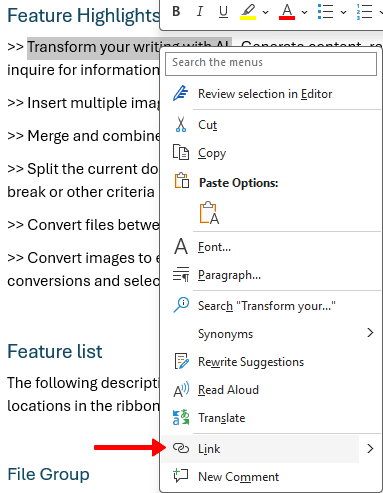Click the chain Link icon
Viewport: 383px width, 493px height.
tap(181, 448)
